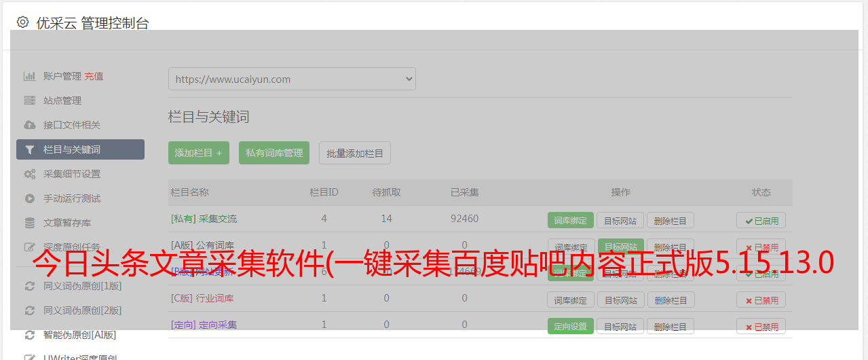Click the funnel icon beside 栏目与关键词

[29, 149]
